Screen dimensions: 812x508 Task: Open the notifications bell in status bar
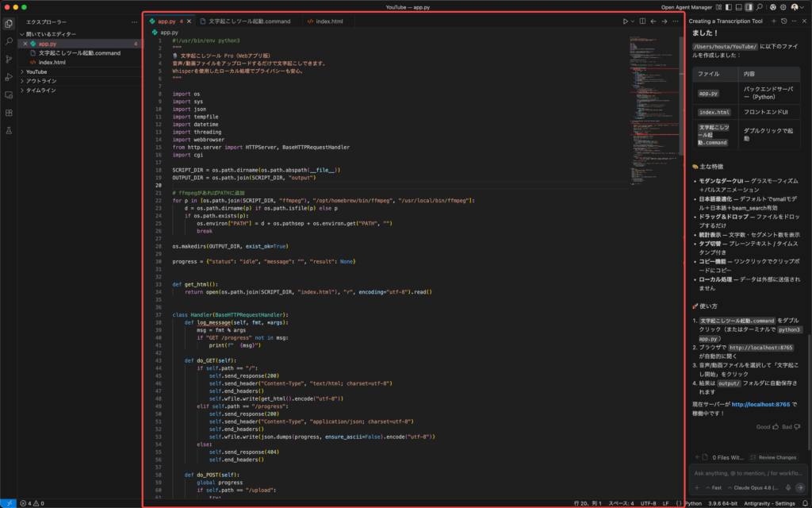click(804, 503)
